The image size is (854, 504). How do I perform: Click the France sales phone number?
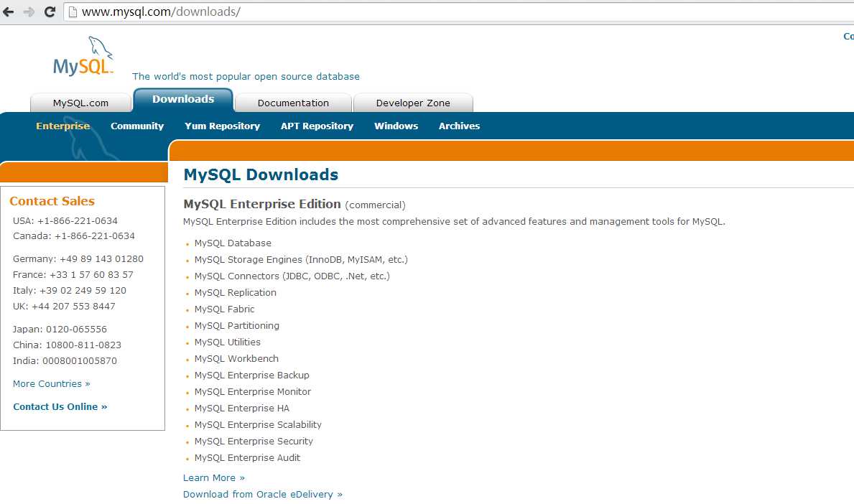point(91,275)
